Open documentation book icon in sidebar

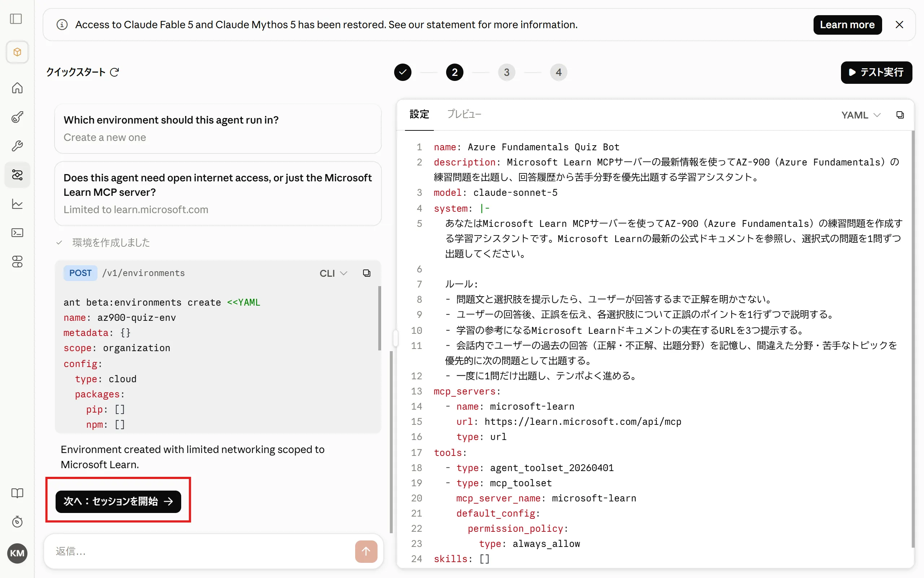tap(17, 493)
